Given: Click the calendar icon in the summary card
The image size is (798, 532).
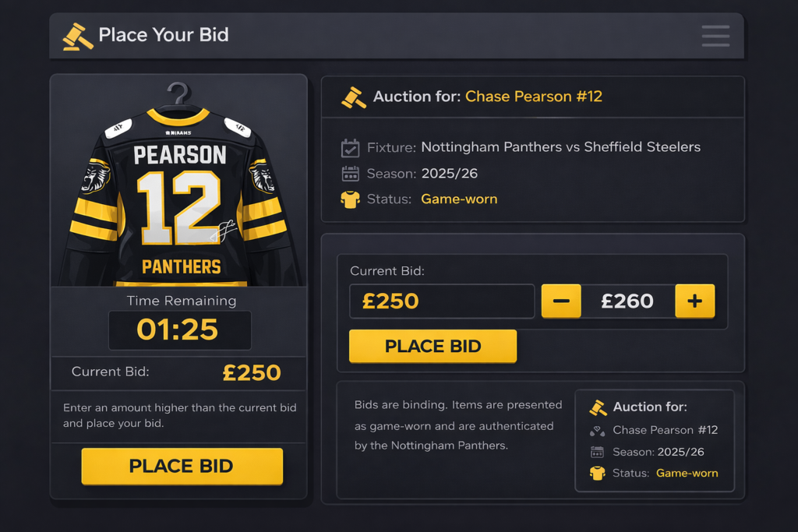Looking at the screenshot, I should [x=598, y=452].
